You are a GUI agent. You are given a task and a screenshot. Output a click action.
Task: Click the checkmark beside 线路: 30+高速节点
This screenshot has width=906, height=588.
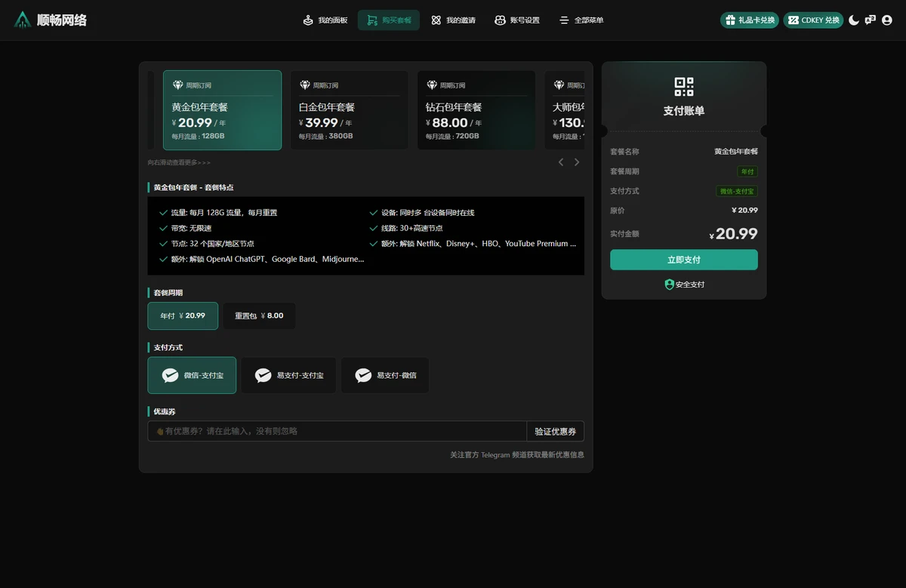(x=374, y=228)
